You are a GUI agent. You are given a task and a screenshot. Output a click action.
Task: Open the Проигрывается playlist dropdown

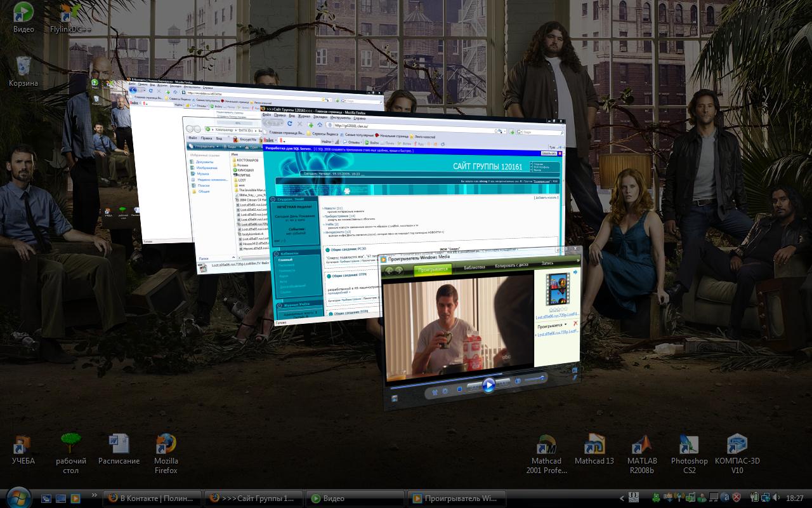click(x=552, y=325)
